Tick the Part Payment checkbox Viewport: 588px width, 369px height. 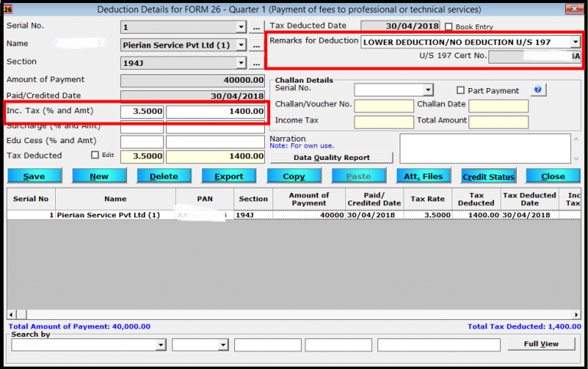pos(460,90)
